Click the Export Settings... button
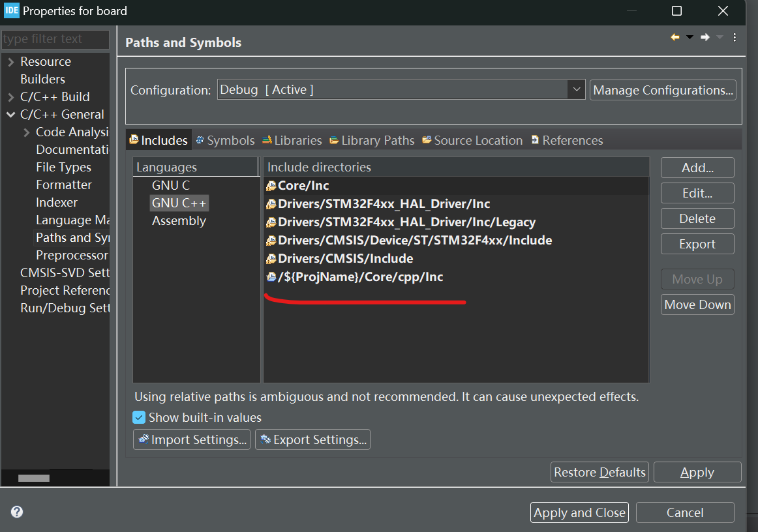 [312, 439]
